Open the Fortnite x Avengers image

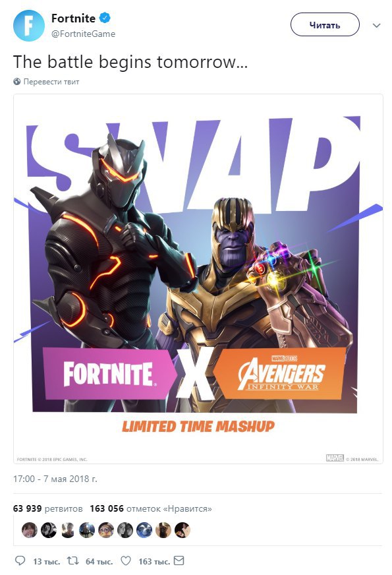[x=198, y=279]
